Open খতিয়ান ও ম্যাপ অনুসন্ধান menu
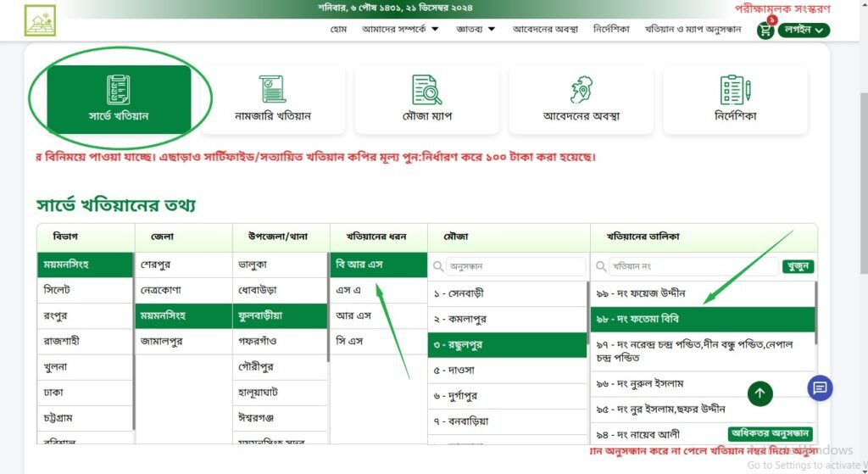Screen dimensions: 868x474 tap(693, 29)
